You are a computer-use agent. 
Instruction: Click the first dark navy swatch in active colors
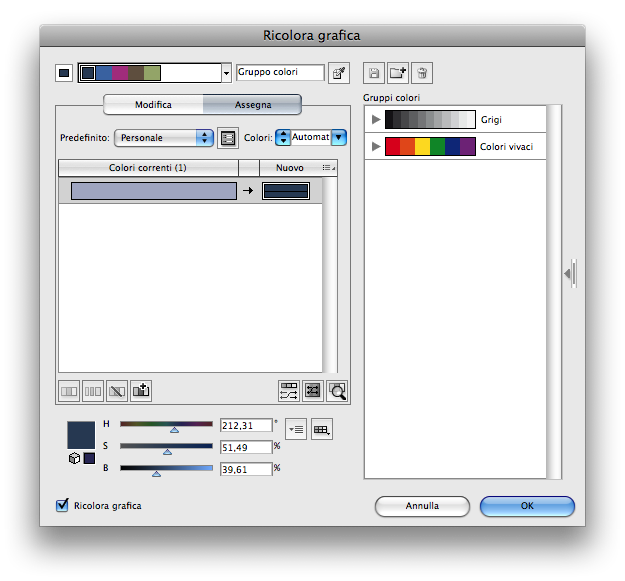coord(88,73)
